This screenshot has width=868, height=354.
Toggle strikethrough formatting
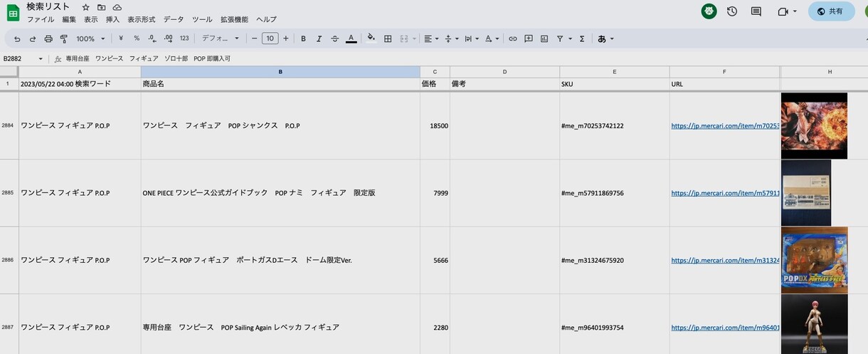coord(334,38)
